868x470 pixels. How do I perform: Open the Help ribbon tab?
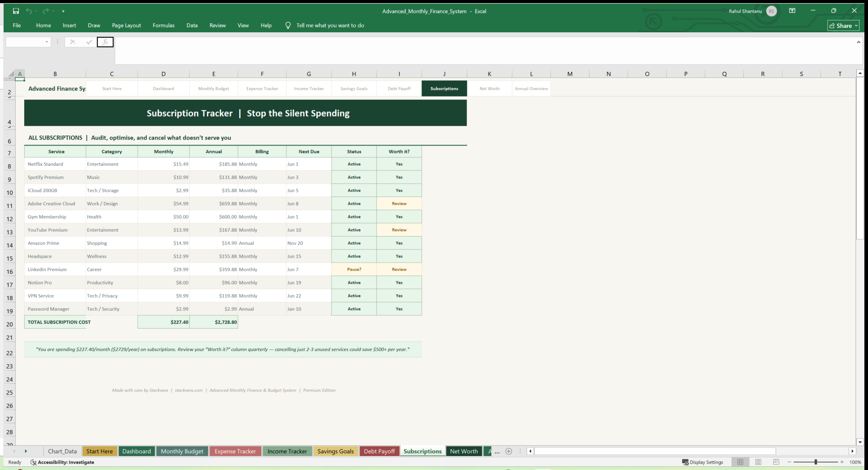[266, 26]
